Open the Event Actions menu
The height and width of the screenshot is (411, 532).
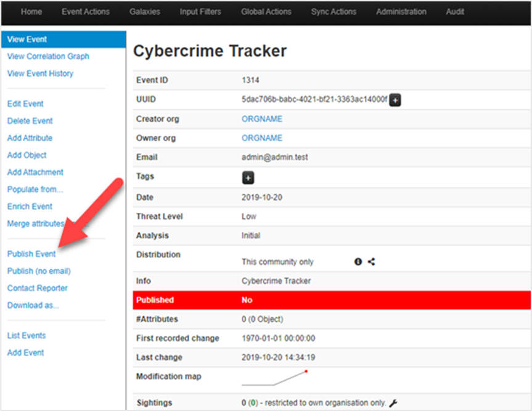click(86, 12)
